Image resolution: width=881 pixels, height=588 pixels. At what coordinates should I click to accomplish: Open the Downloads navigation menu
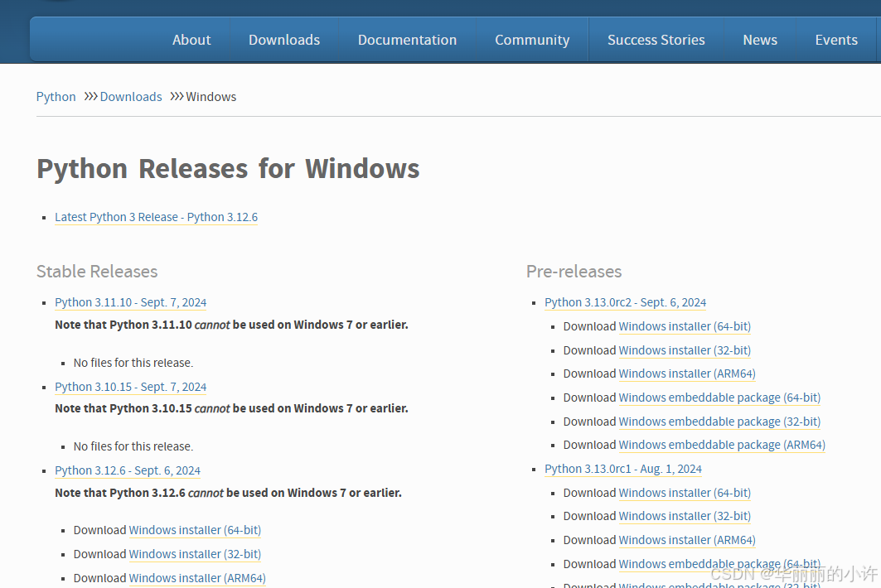284,40
